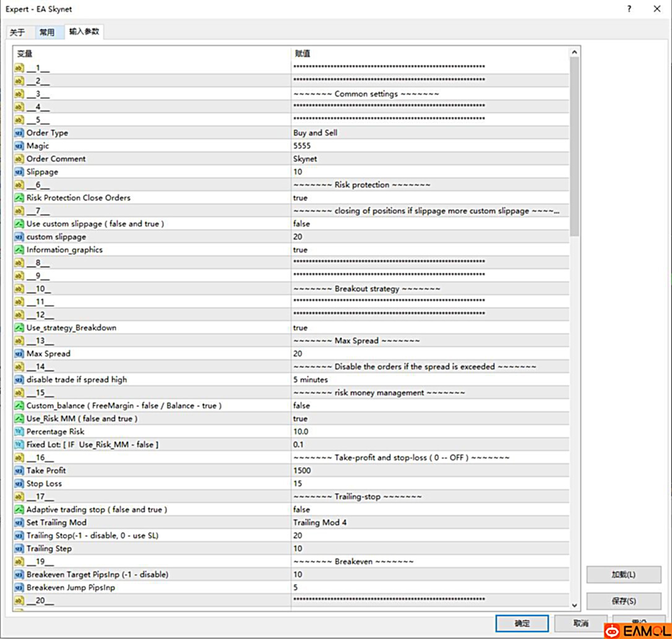
Task: Click the icon next to Order Comment
Action: [19, 159]
